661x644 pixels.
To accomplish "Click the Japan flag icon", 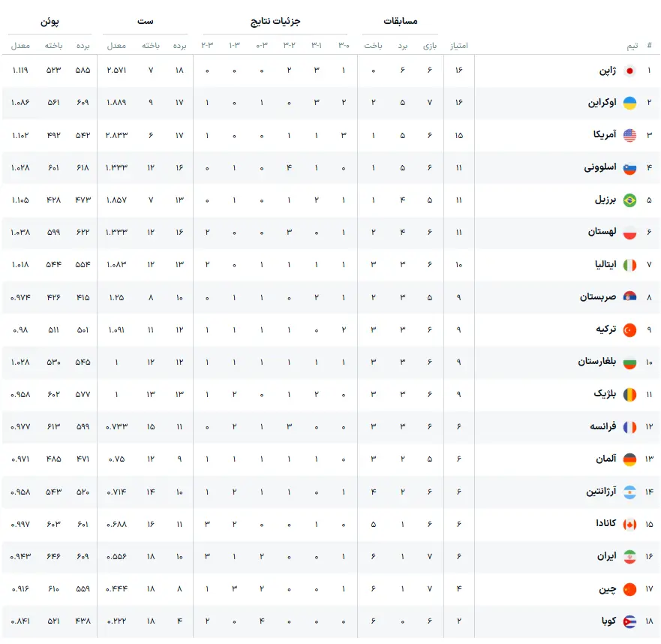I will tap(629, 71).
